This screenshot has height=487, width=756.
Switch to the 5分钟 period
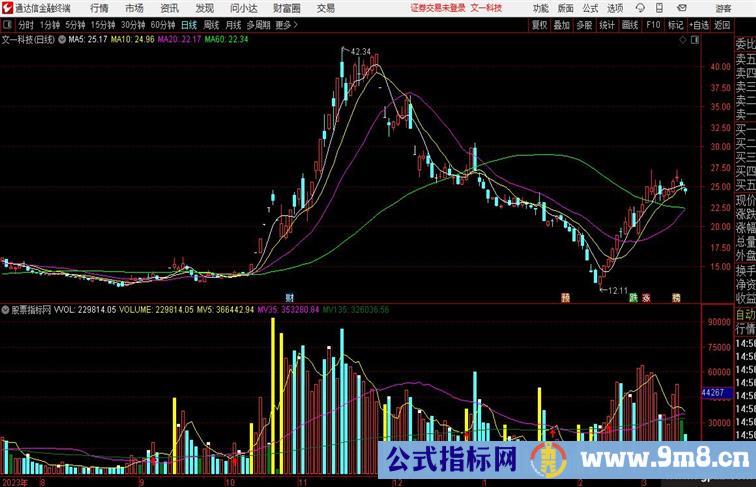point(75,25)
